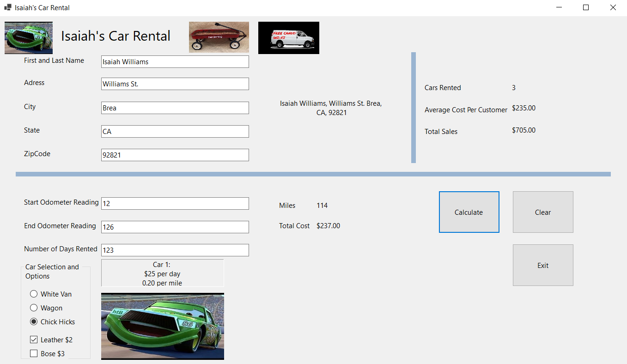
Task: Click the Average Cost Per Customer label
Action: coord(466,110)
